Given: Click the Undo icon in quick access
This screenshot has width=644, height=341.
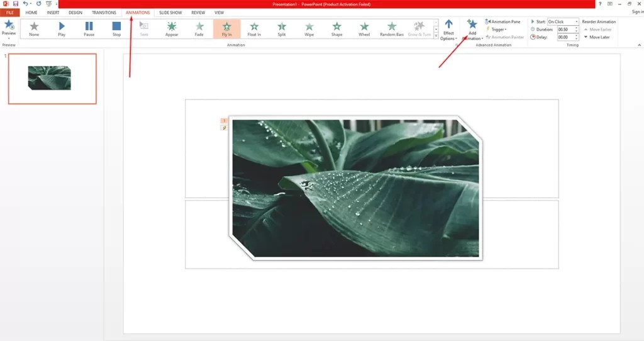Looking at the screenshot, I should point(25,4).
